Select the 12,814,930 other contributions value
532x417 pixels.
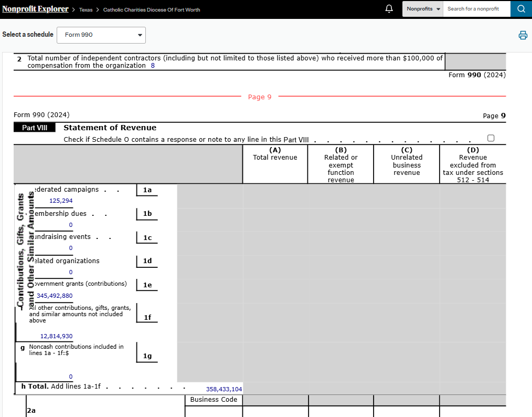[56, 336]
